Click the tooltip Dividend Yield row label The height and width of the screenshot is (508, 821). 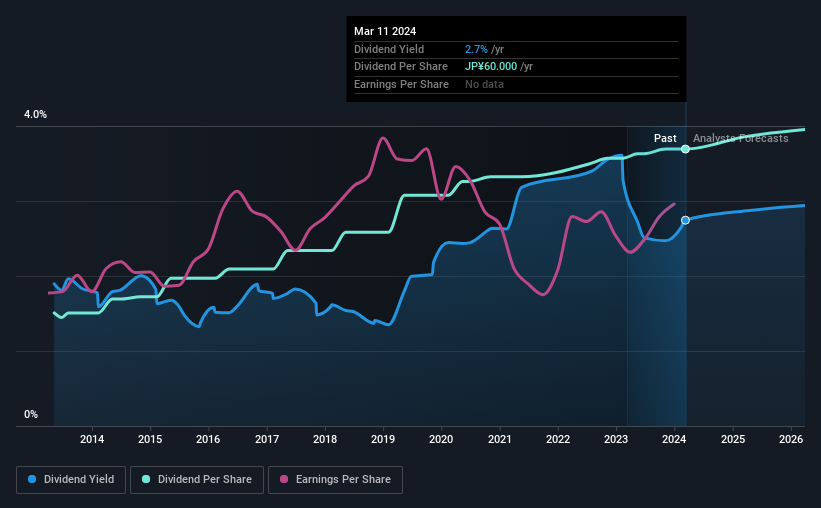coord(389,49)
